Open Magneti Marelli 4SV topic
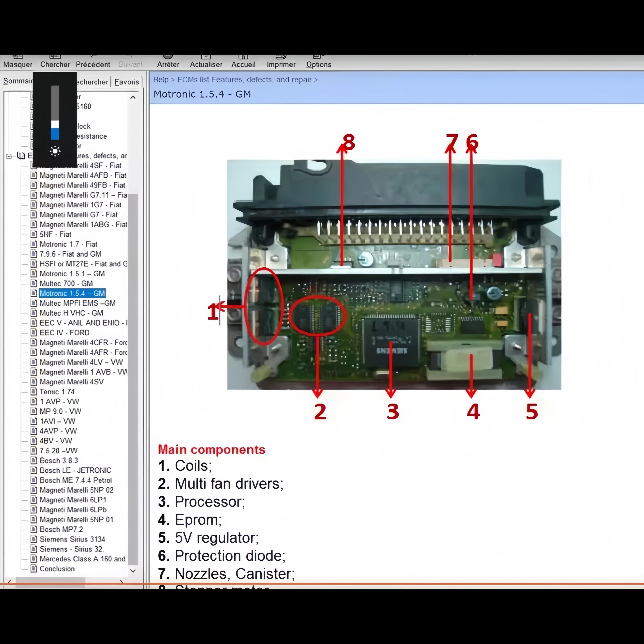 (71, 382)
